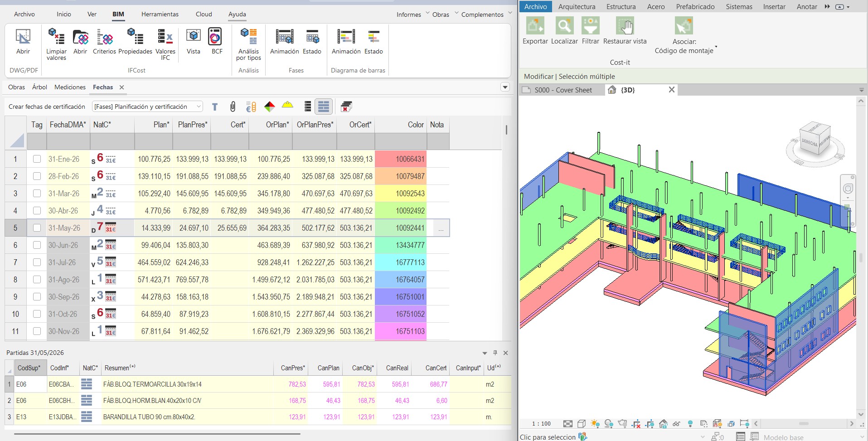
Task: Switch to the Mediciones tab
Action: [x=70, y=87]
